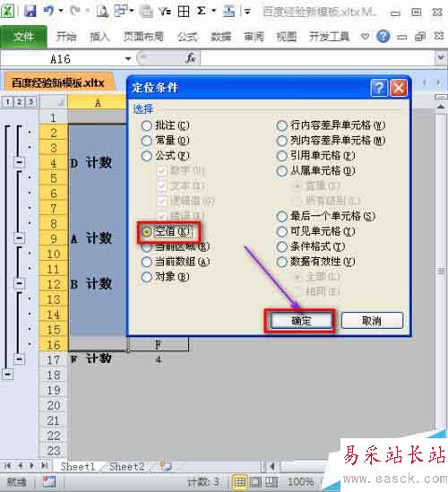Click the Redo arrow icon

[x=75, y=12]
